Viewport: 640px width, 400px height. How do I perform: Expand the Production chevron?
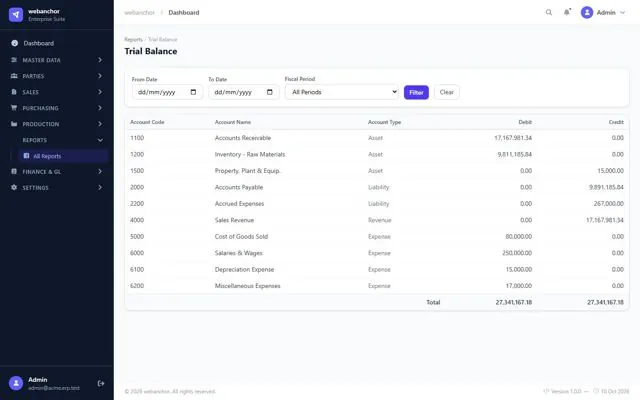tap(100, 124)
